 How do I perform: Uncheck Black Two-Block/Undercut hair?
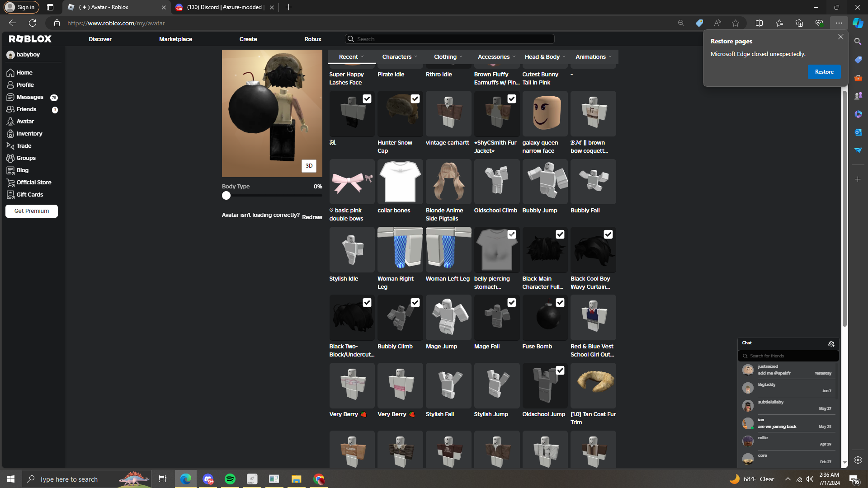pos(367,303)
